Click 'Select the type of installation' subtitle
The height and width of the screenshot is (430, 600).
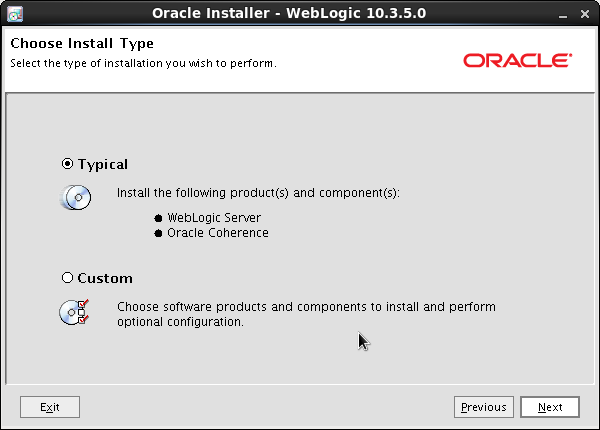(143, 63)
